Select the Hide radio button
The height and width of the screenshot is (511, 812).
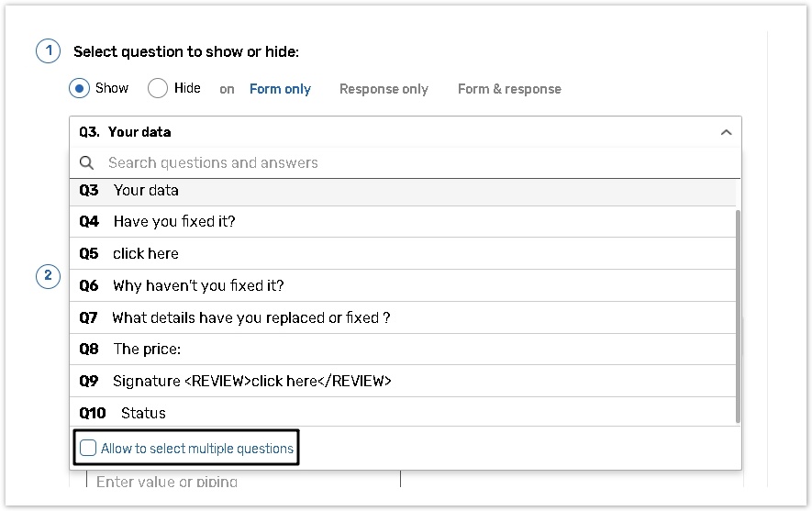(x=158, y=88)
